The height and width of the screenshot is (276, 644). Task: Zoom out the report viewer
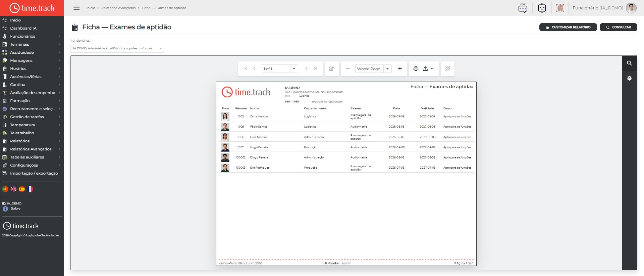click(348, 68)
